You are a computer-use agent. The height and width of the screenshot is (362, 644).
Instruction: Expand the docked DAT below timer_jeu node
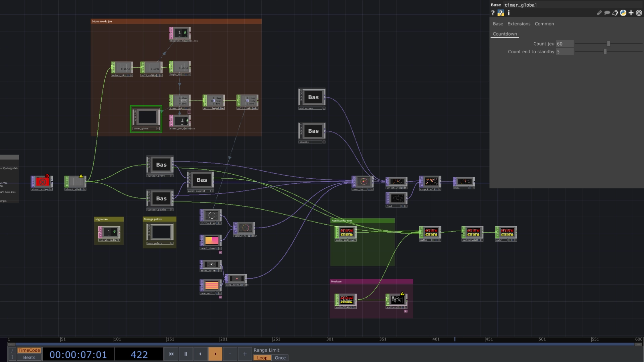click(x=189, y=112)
